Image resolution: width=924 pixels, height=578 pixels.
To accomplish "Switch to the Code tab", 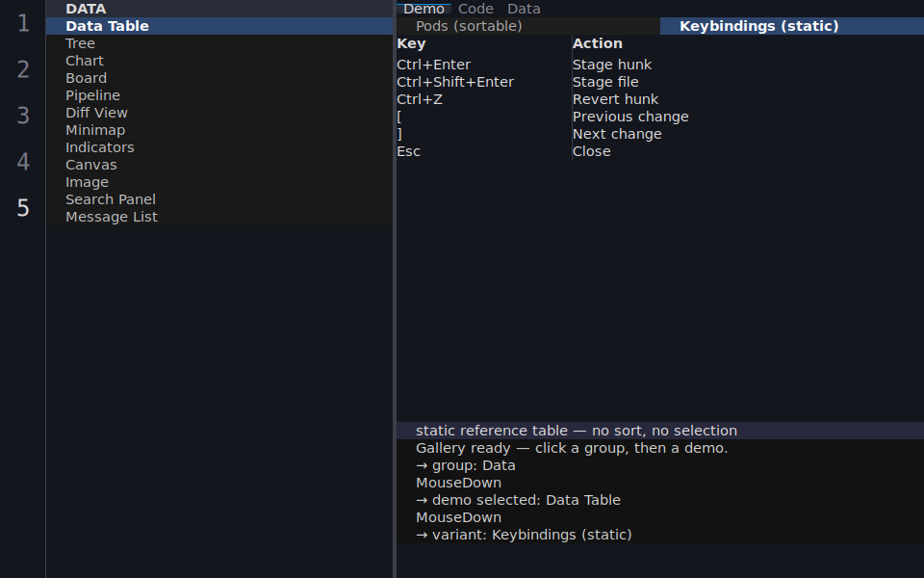I will pyautogui.click(x=475, y=9).
